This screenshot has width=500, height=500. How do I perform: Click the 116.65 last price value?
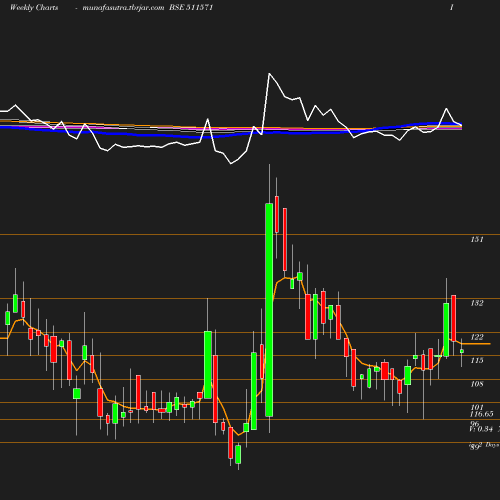click(x=482, y=414)
